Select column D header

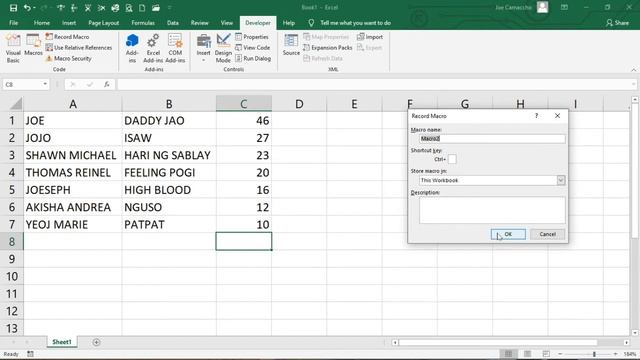[x=299, y=104]
